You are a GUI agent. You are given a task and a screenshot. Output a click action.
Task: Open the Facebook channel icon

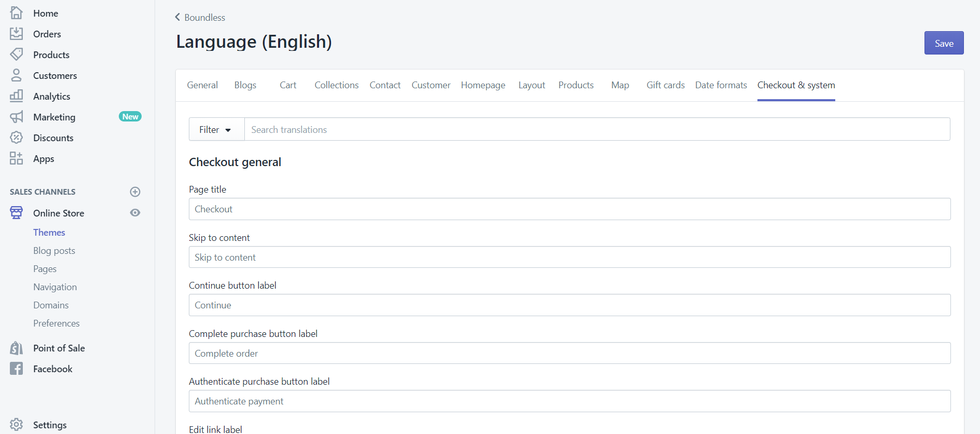(x=16, y=369)
